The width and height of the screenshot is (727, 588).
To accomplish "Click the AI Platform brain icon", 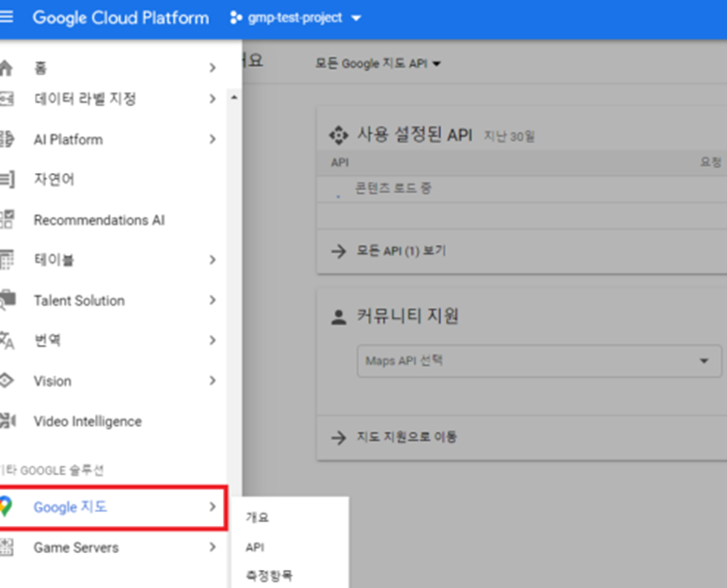I will point(7,139).
